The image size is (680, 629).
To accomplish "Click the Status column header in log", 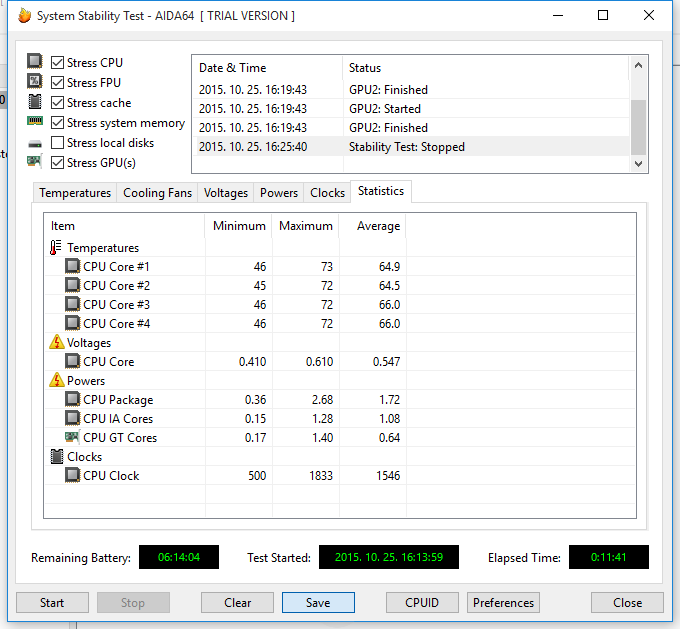I will point(486,68).
